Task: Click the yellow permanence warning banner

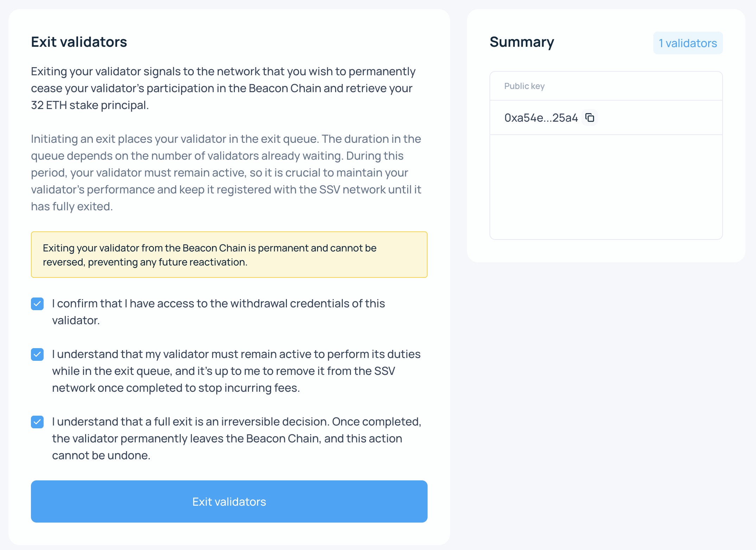Action: tap(229, 255)
